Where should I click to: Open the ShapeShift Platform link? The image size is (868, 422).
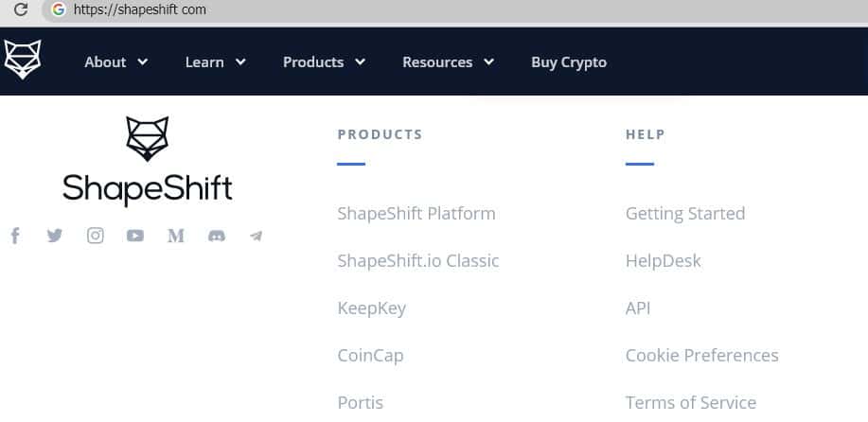[x=416, y=214]
